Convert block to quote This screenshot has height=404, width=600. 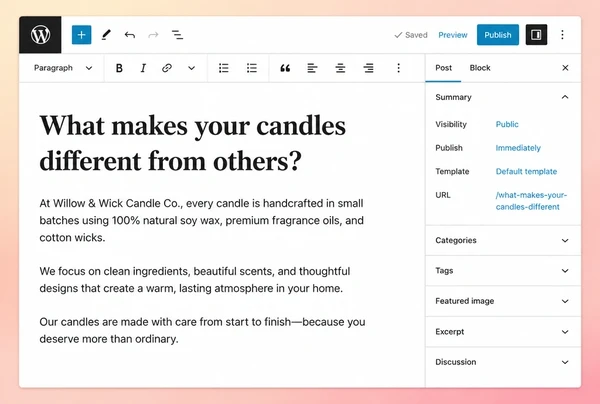point(285,68)
